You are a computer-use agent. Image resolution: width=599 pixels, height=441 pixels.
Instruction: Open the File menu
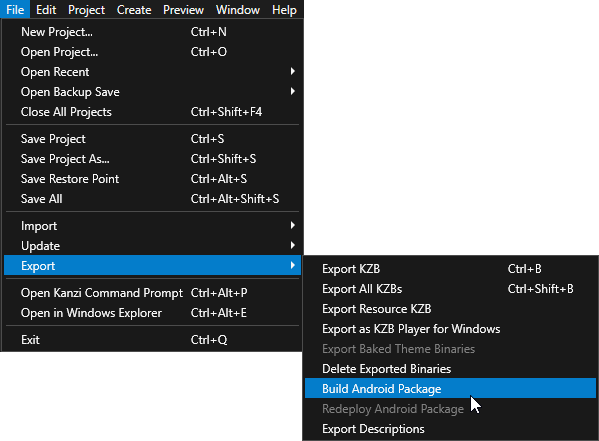tap(15, 9)
